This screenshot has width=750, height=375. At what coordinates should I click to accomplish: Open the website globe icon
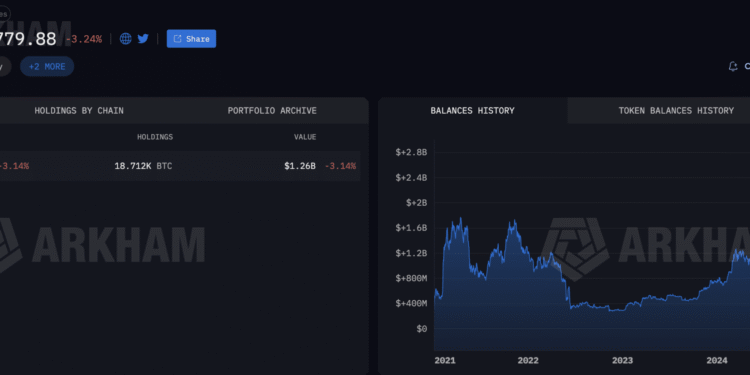(x=126, y=39)
